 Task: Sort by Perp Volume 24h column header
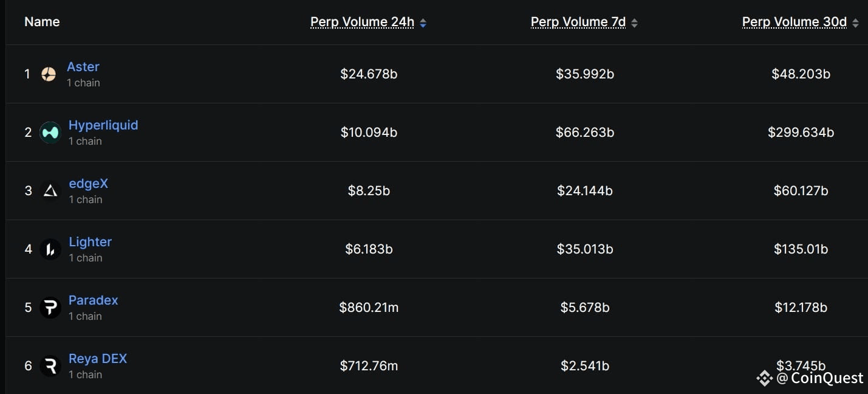[362, 22]
